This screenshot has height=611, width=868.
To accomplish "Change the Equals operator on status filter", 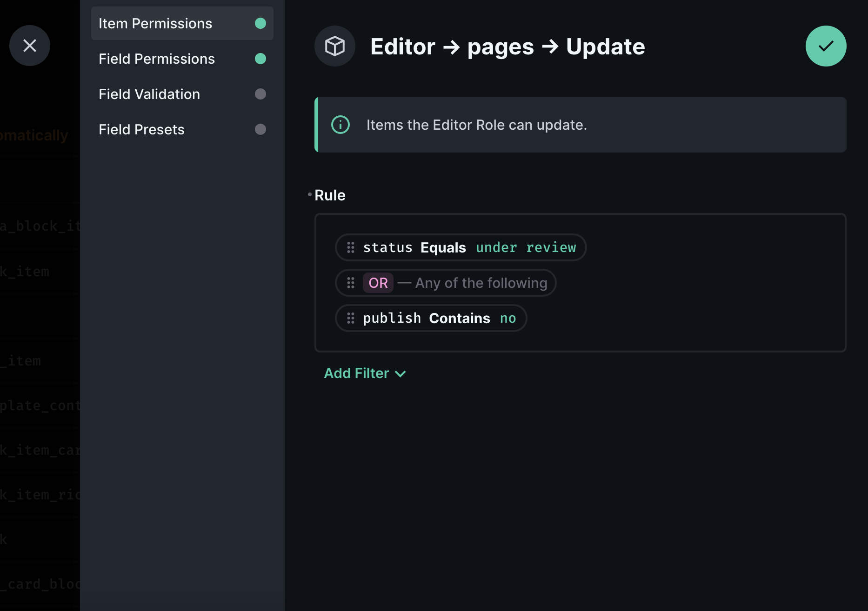I will pos(443,248).
